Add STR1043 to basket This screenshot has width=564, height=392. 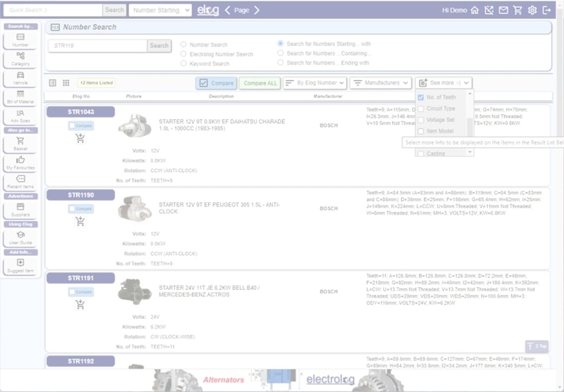point(80,138)
